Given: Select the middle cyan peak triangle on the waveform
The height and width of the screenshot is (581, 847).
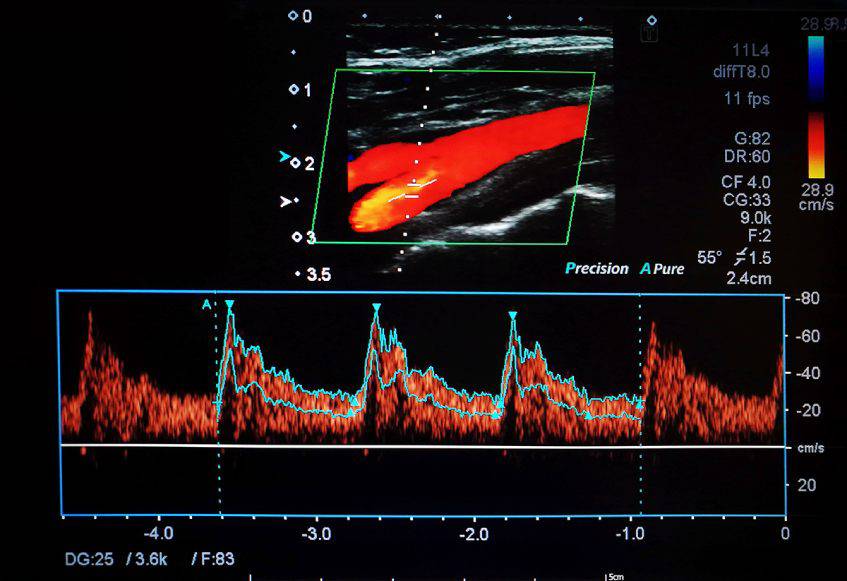Looking at the screenshot, I should pyautogui.click(x=376, y=308).
